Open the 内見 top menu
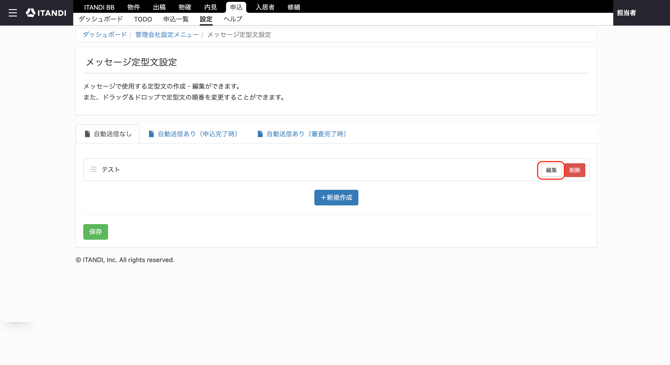The height and width of the screenshot is (365, 670). tap(211, 7)
